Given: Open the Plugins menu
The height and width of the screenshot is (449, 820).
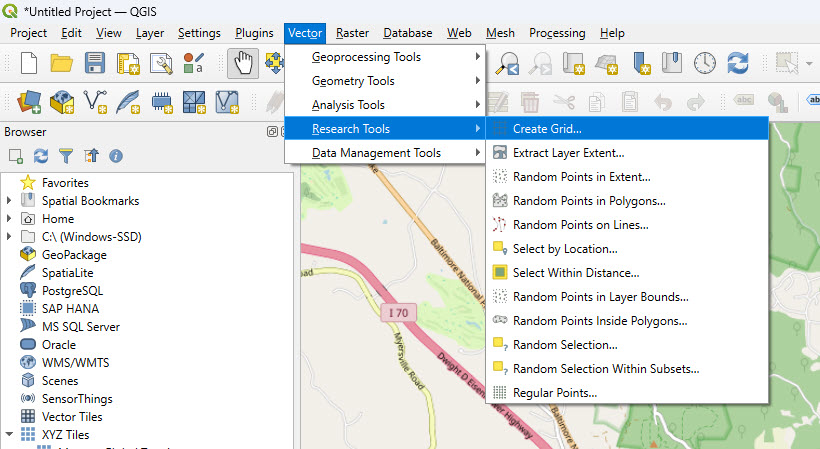Looking at the screenshot, I should pos(254,33).
